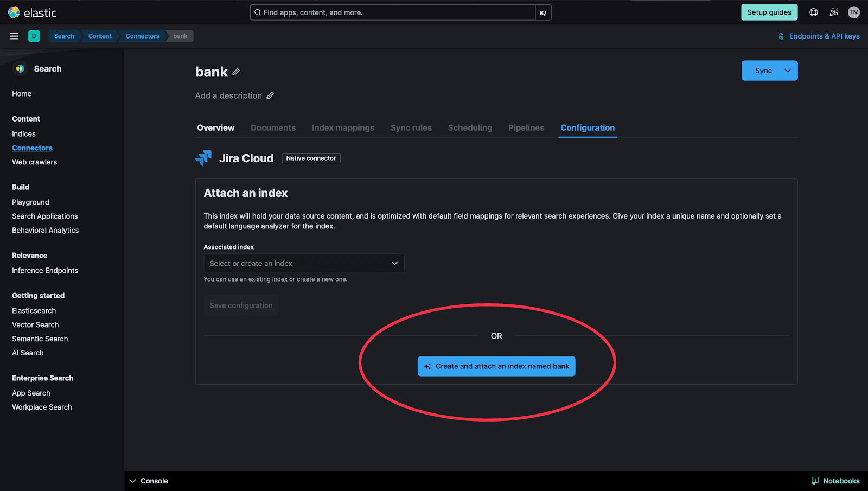Screen dimensions: 868x491
Task: Open the Sync dropdown arrow
Action: pyautogui.click(x=787, y=71)
